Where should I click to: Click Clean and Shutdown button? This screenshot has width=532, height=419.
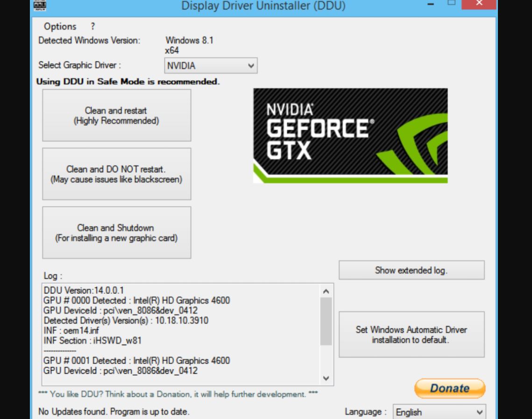(x=116, y=233)
